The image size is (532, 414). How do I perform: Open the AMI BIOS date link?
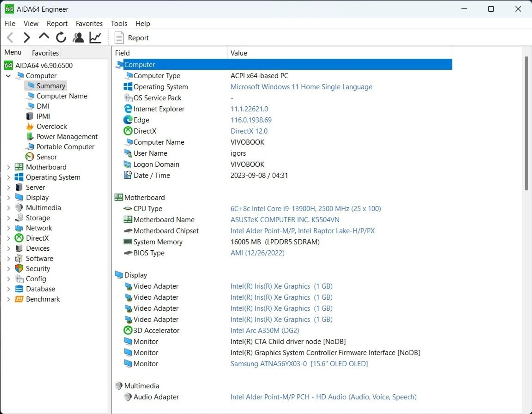(x=257, y=253)
